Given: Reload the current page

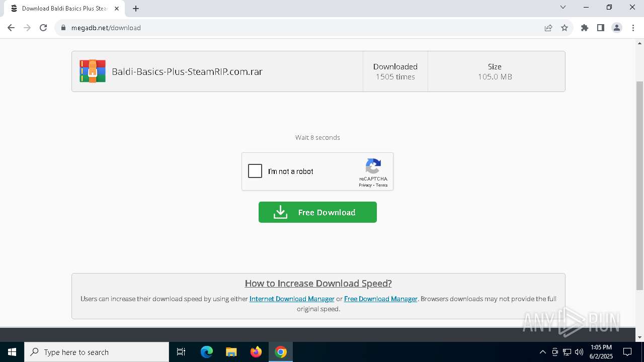Looking at the screenshot, I should (x=43, y=28).
